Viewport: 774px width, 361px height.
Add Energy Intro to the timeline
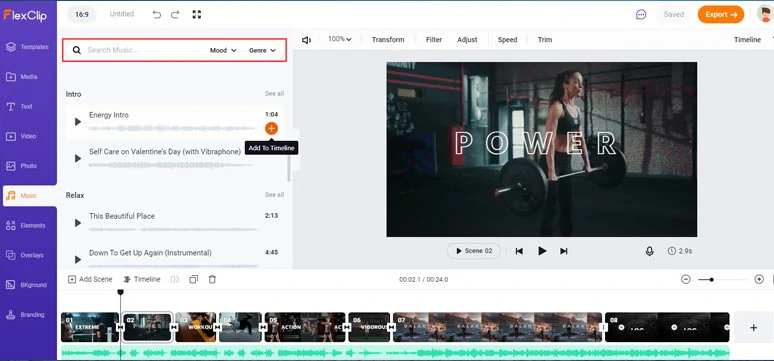(271, 128)
